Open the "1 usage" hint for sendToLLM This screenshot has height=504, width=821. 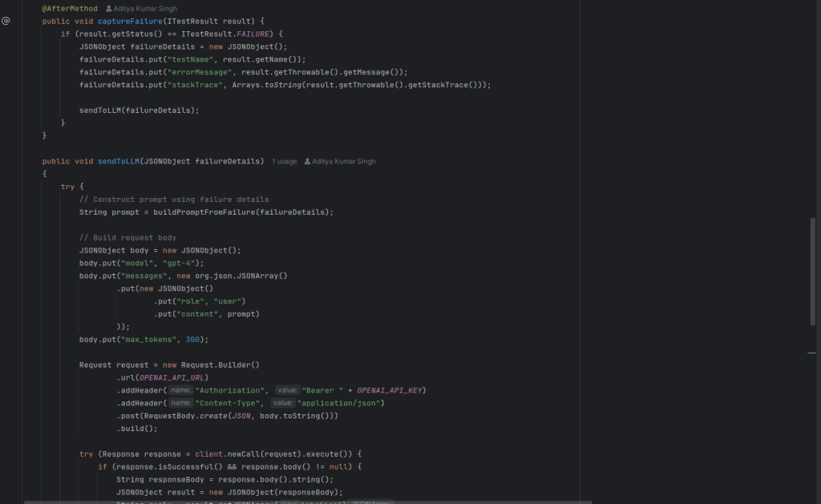[x=284, y=161]
